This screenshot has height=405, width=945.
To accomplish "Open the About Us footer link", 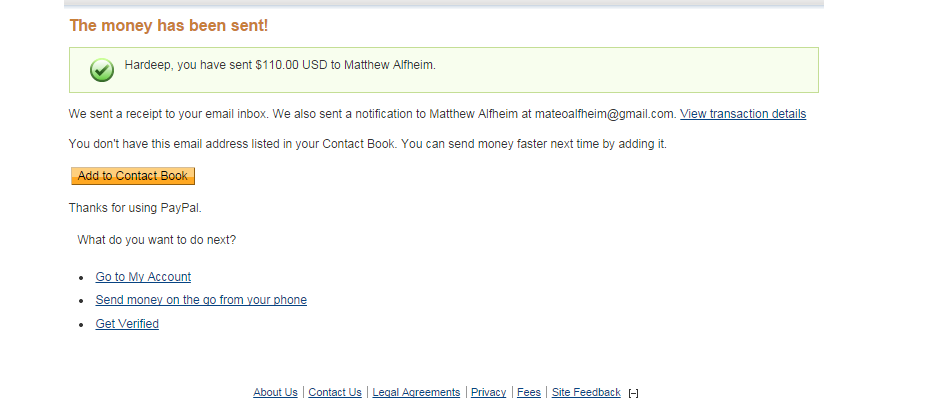I will 275,392.
